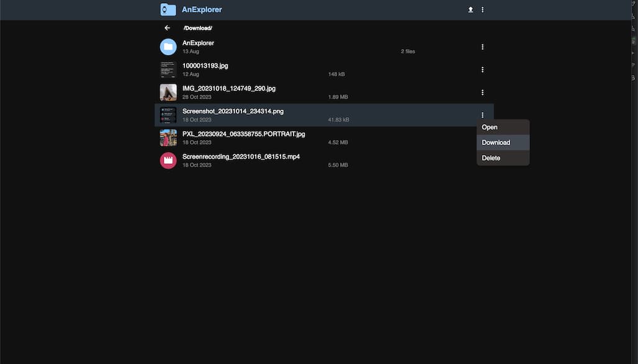The width and height of the screenshot is (638, 364).
Task: Select Open from the context menu
Action: pyautogui.click(x=490, y=127)
